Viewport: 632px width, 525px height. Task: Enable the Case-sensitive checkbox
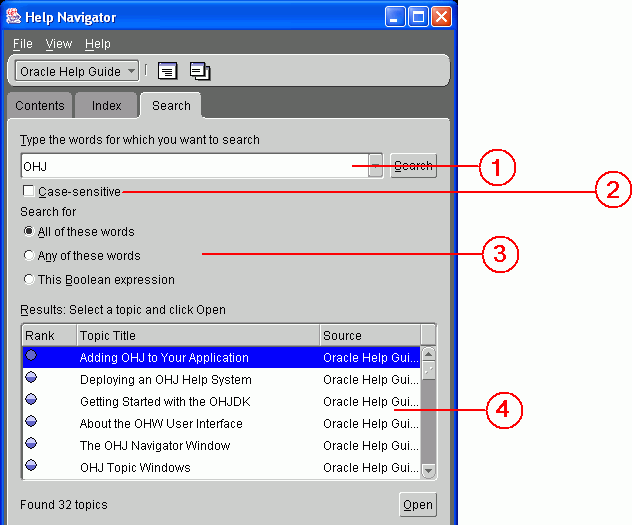28,191
